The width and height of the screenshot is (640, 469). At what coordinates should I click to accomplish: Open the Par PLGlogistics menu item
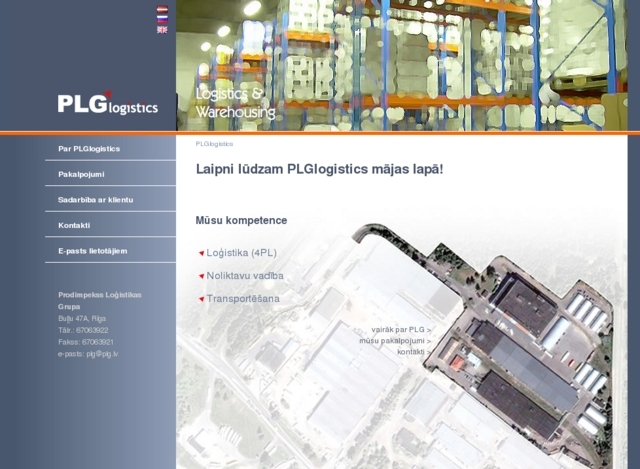point(89,149)
